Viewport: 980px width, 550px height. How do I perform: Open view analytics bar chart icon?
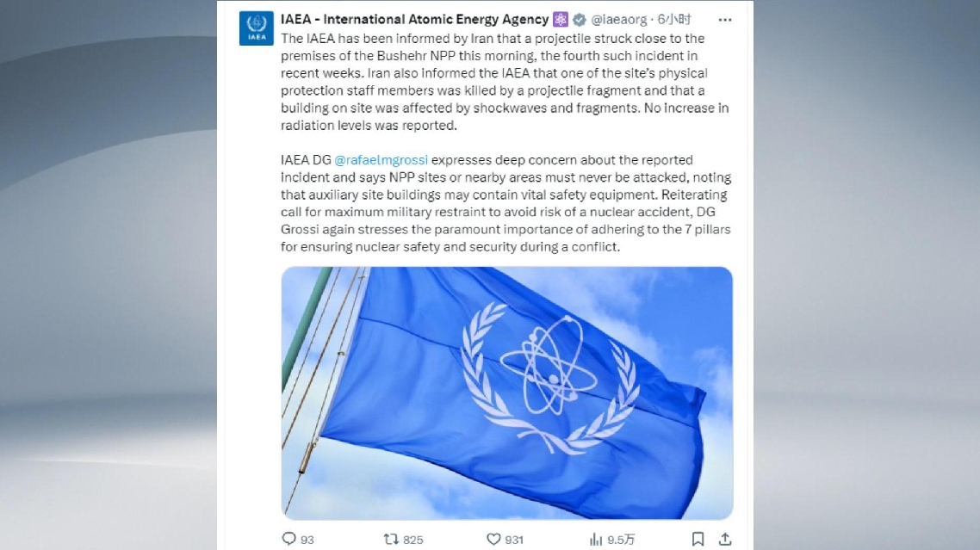pos(596,539)
